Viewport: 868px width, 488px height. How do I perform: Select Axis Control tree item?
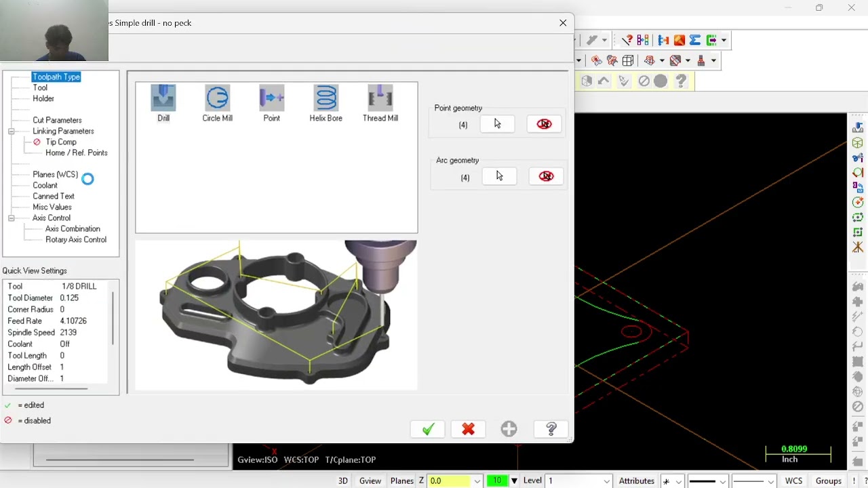pos(51,218)
